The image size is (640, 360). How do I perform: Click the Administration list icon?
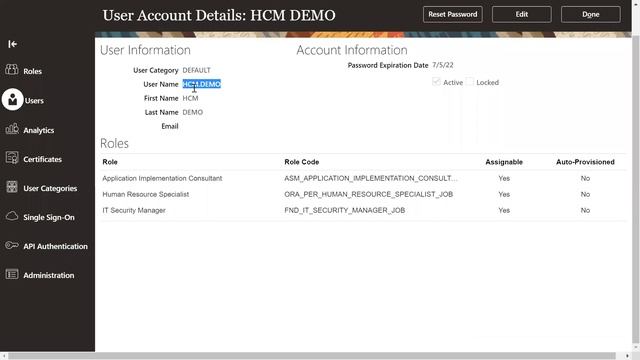pyautogui.click(x=12, y=274)
